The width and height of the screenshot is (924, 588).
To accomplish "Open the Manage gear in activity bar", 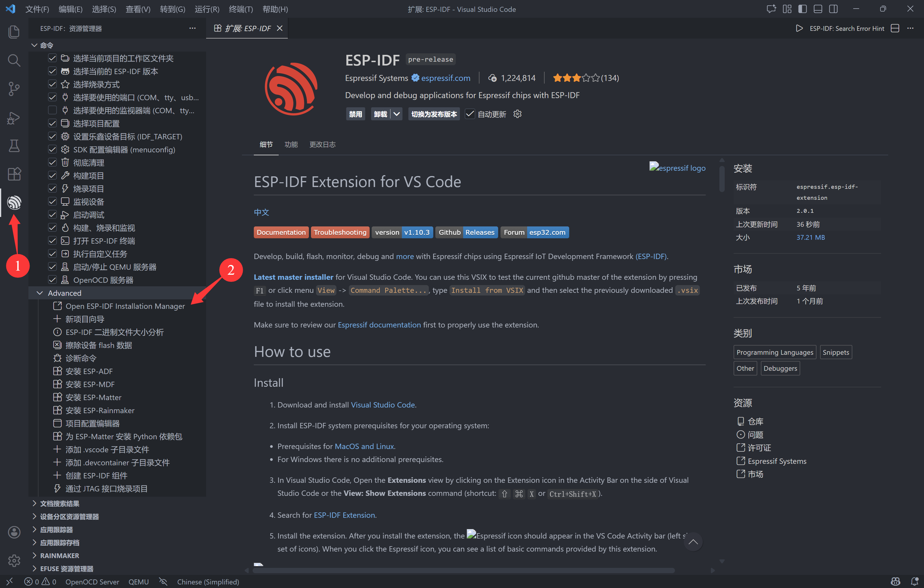I will pos(14,561).
